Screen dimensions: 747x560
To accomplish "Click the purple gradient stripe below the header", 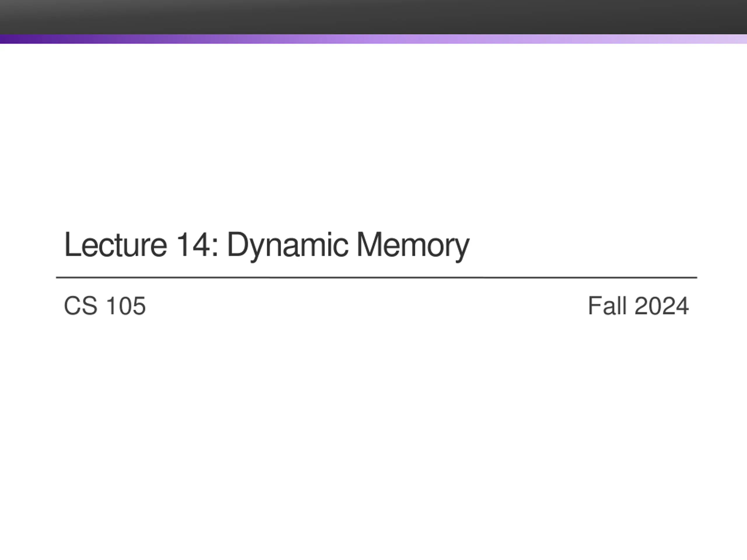I will coord(373,39).
